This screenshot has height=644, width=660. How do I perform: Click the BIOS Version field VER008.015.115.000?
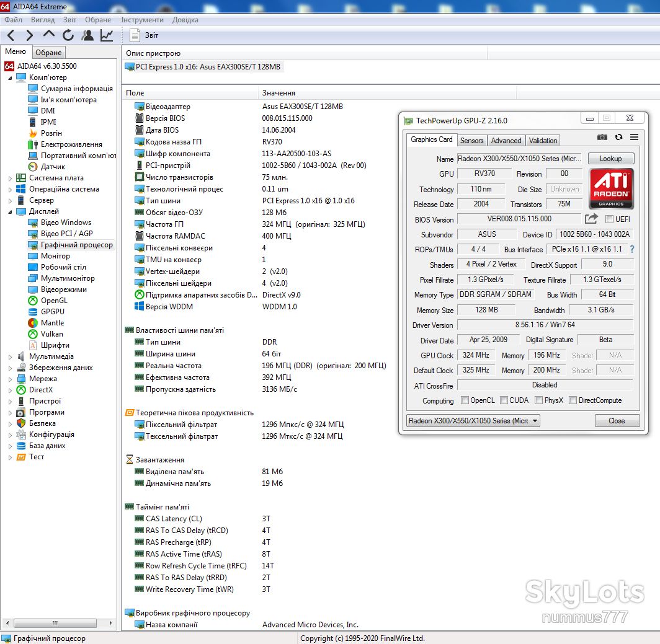pyautogui.click(x=519, y=219)
